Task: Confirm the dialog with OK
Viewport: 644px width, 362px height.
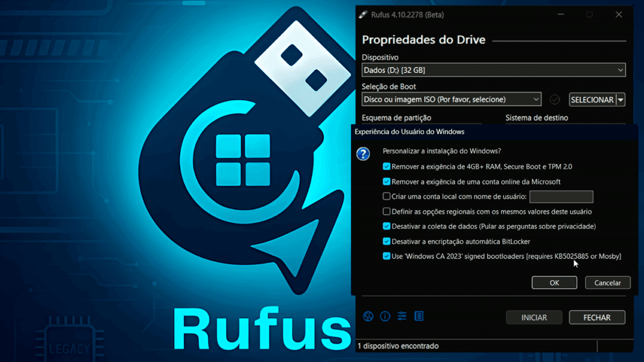Action: coord(554,282)
